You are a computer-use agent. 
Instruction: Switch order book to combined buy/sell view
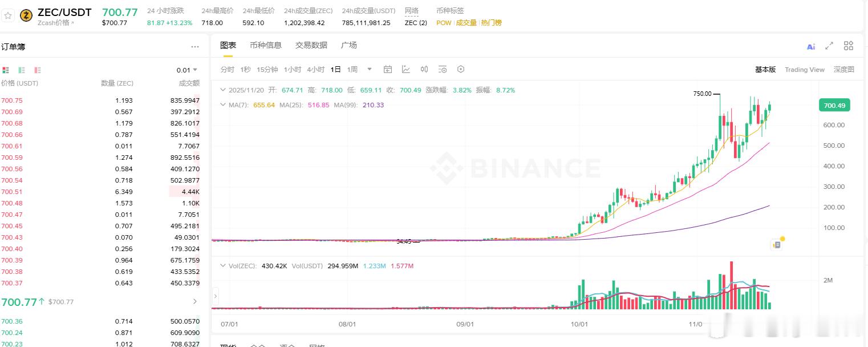6,70
